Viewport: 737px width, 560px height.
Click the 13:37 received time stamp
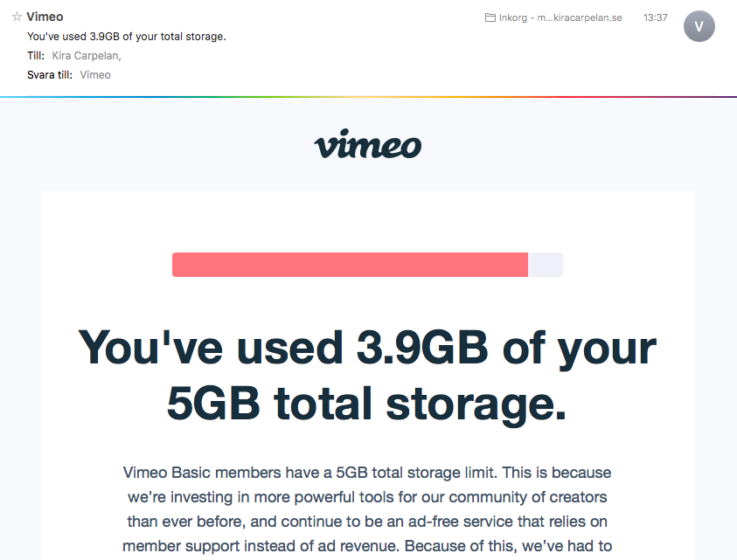click(655, 17)
